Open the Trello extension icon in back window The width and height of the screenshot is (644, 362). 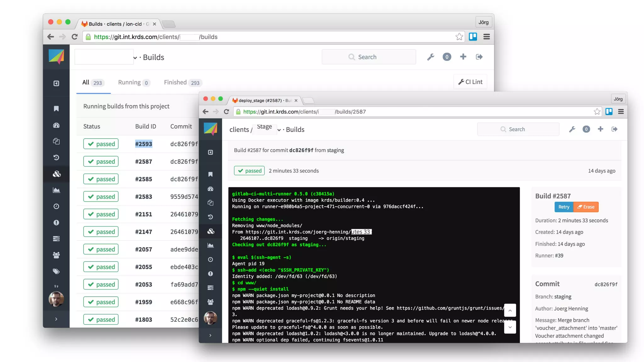coord(473,37)
